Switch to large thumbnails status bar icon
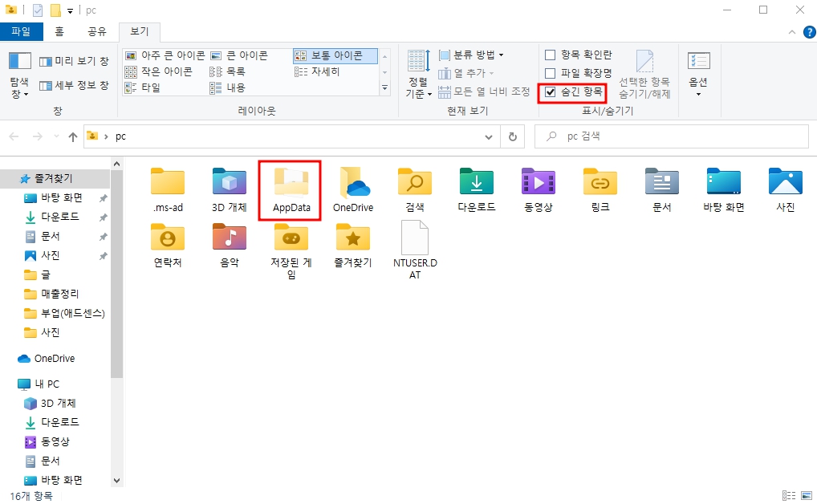This screenshot has width=817, height=504. 807,496
